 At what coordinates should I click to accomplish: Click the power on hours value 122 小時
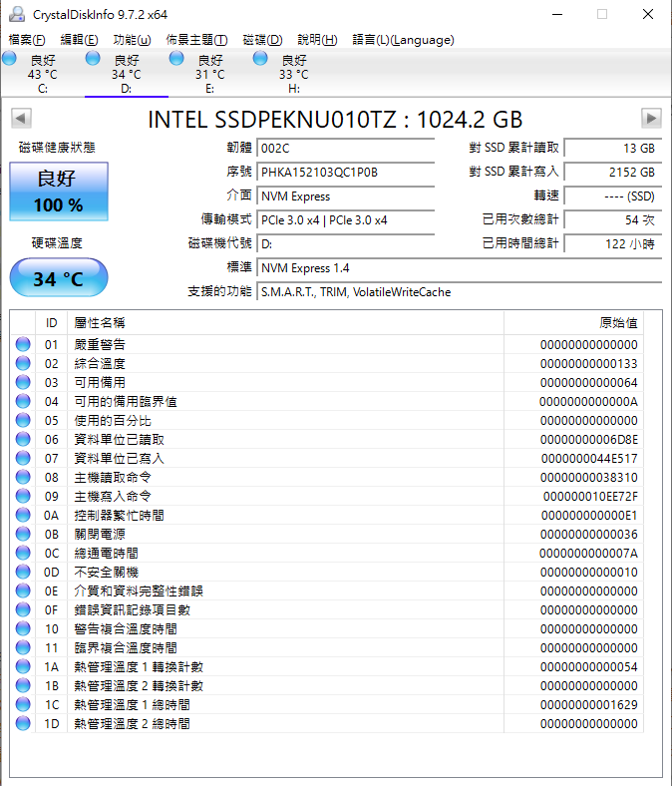[613, 244]
